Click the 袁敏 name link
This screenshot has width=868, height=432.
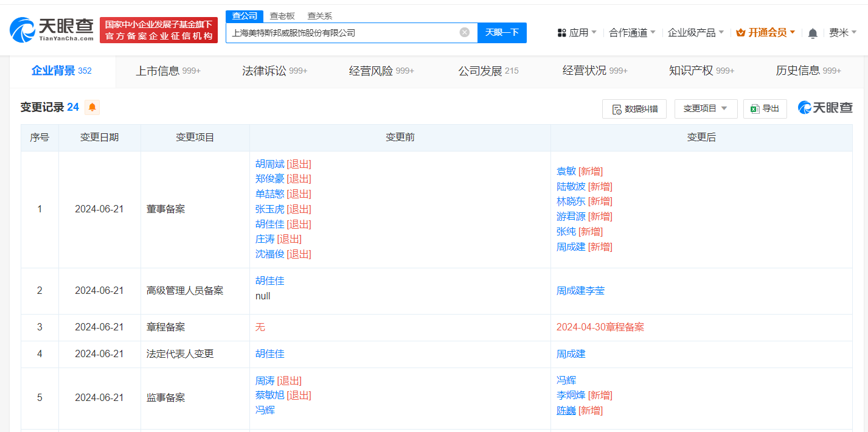(566, 172)
